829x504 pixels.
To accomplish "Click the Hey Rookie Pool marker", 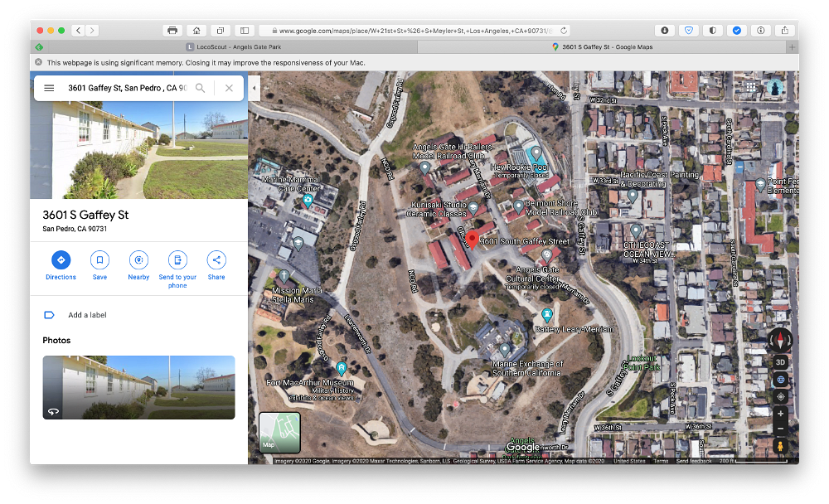I will (536, 153).
